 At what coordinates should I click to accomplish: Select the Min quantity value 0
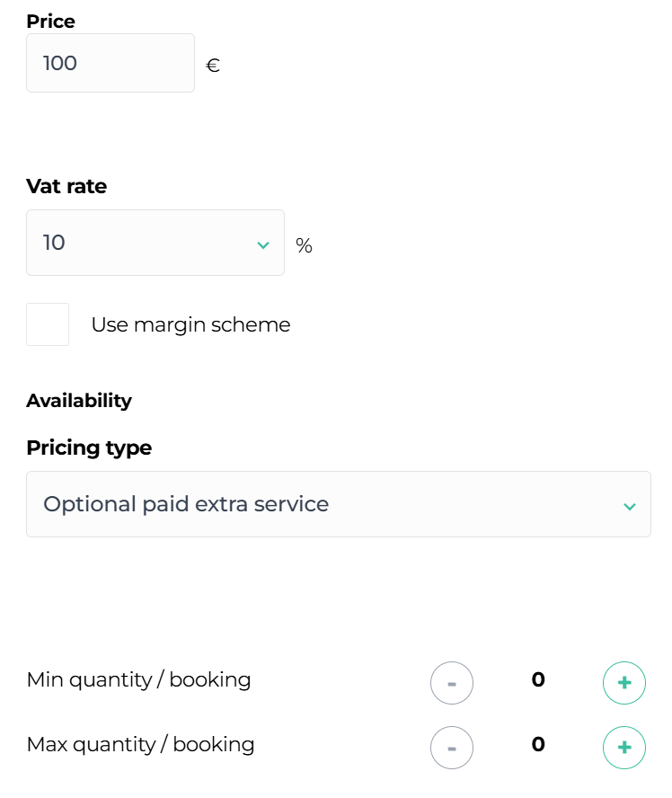pos(538,679)
